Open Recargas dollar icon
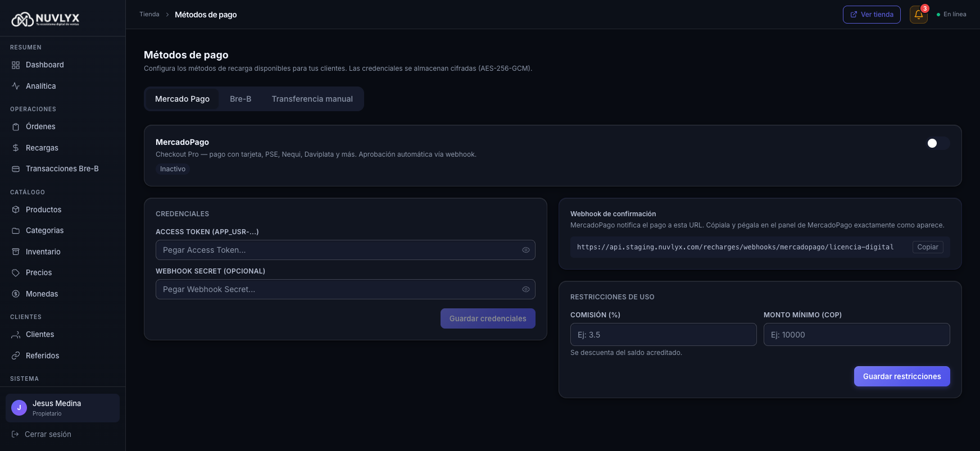This screenshot has height=451, width=980. click(x=16, y=148)
